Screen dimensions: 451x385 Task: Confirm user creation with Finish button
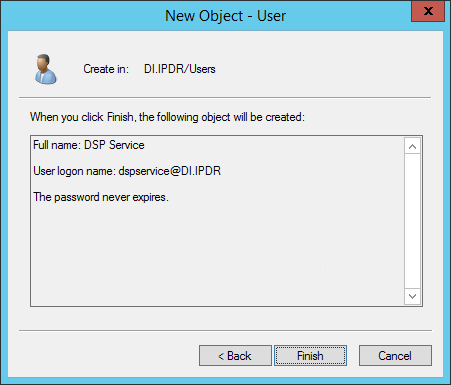point(310,356)
